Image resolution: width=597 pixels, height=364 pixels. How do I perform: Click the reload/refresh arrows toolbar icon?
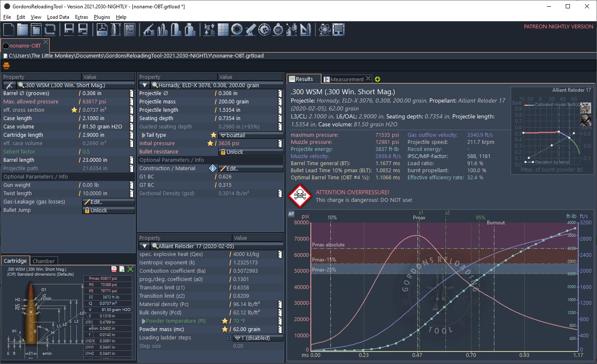50,30
